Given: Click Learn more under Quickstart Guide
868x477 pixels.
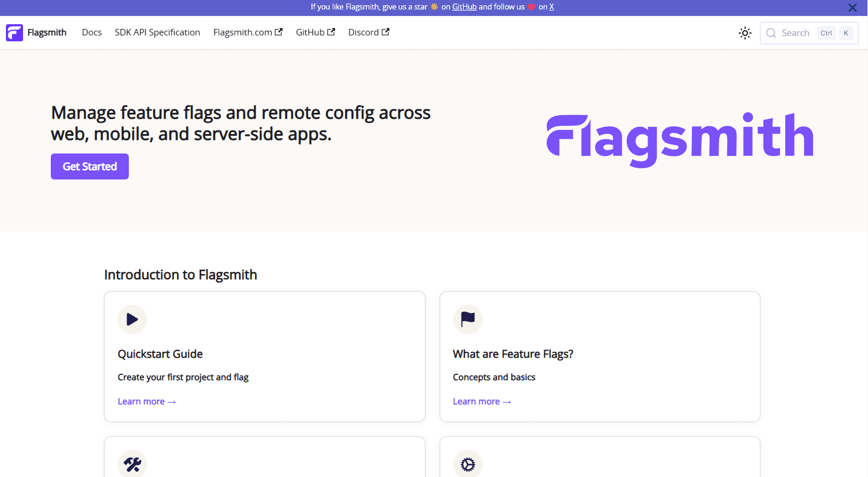Looking at the screenshot, I should point(147,401).
